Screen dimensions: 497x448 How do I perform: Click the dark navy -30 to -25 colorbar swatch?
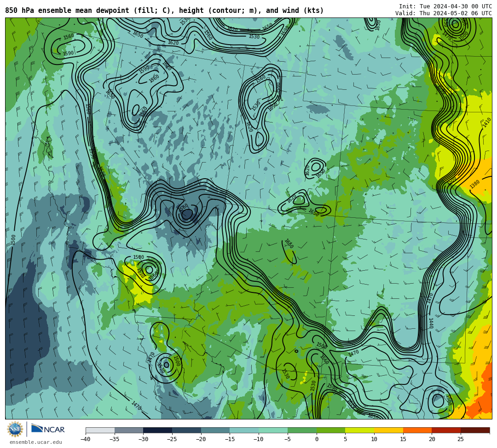pos(158,430)
